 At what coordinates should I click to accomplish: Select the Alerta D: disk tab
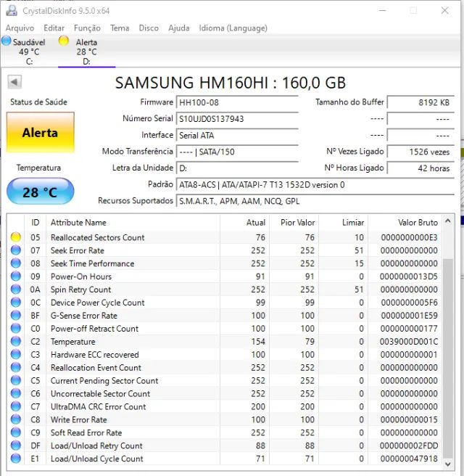coord(86,51)
